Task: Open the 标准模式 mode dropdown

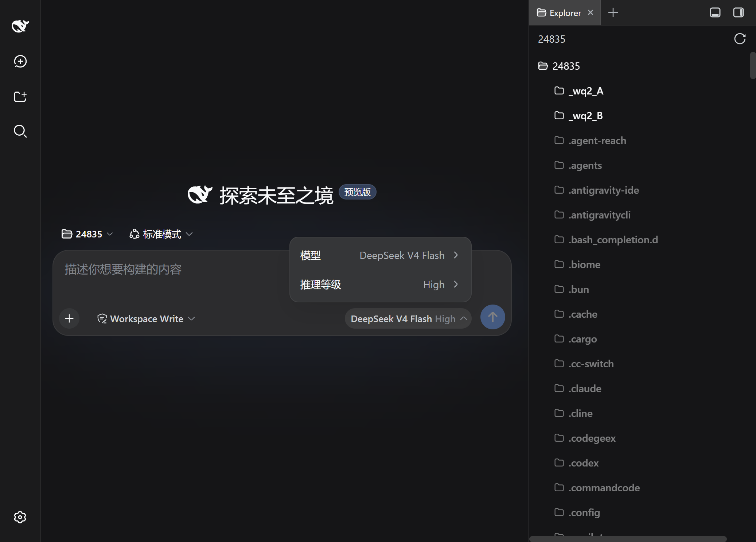Action: [161, 234]
